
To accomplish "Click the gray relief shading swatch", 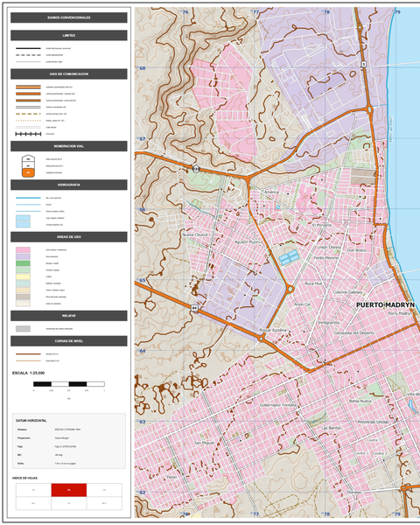I will [x=23, y=329].
